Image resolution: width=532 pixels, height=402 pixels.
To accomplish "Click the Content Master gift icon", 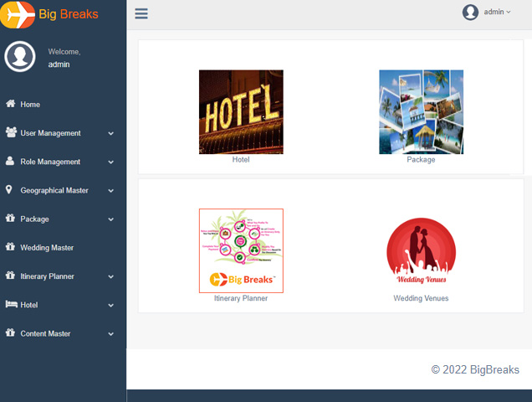I will (x=10, y=332).
